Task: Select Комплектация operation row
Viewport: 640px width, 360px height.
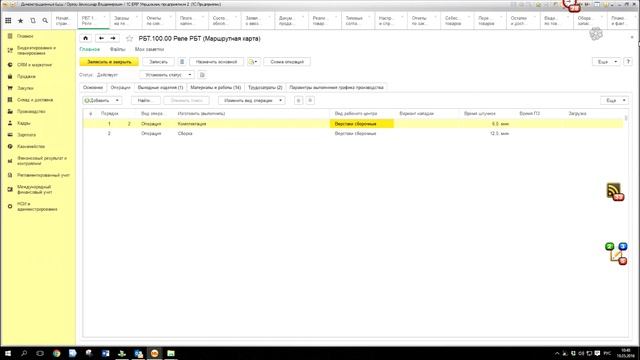Action: [x=353, y=124]
